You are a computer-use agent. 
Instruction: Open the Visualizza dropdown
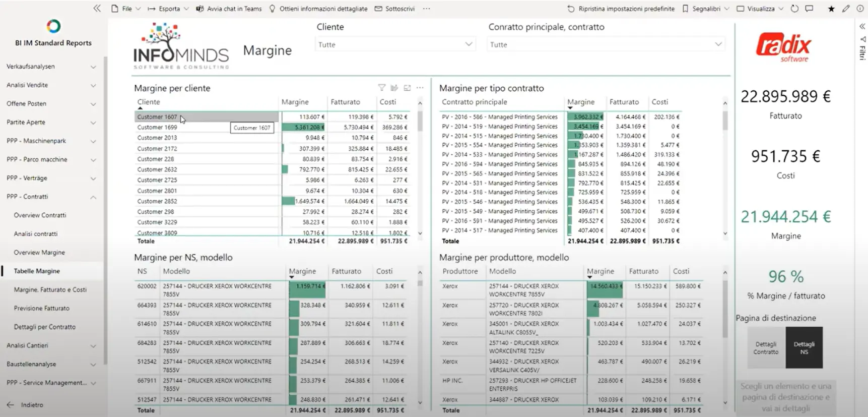(x=760, y=9)
